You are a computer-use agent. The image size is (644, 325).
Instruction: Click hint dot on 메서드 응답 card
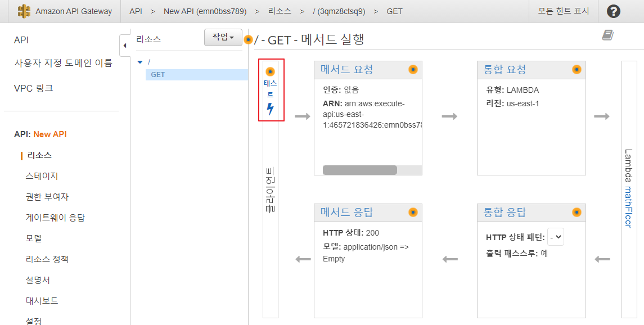413,212
